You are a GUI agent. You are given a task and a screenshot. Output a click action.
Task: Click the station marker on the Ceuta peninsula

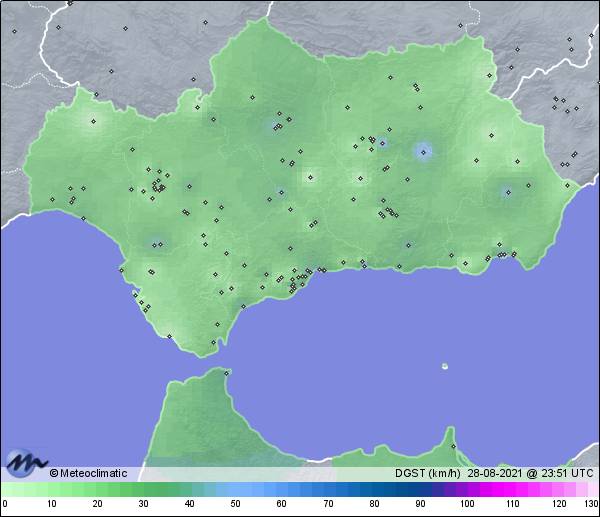pos(227,373)
